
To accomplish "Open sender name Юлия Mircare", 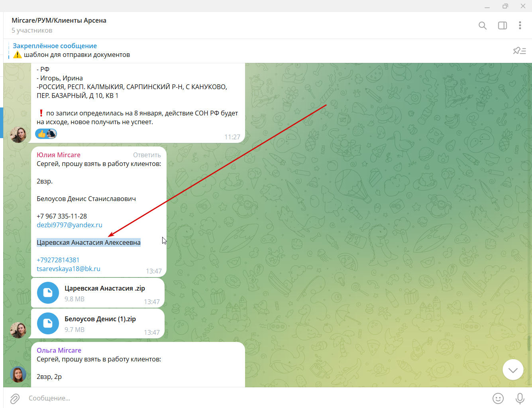I will [x=59, y=155].
